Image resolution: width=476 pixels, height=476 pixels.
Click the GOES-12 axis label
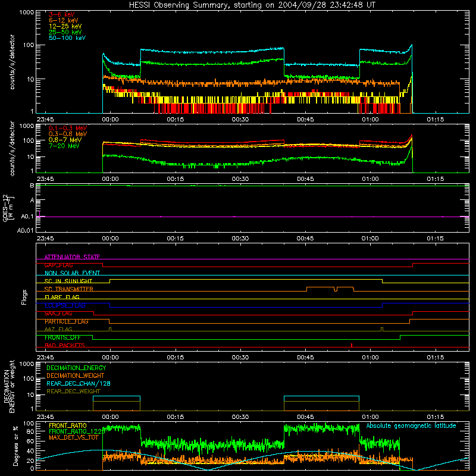[8, 208]
